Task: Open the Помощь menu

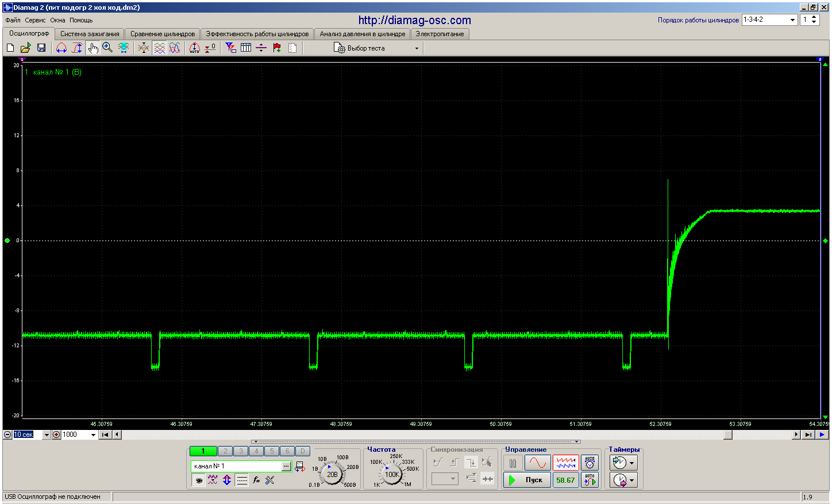Action: [81, 20]
